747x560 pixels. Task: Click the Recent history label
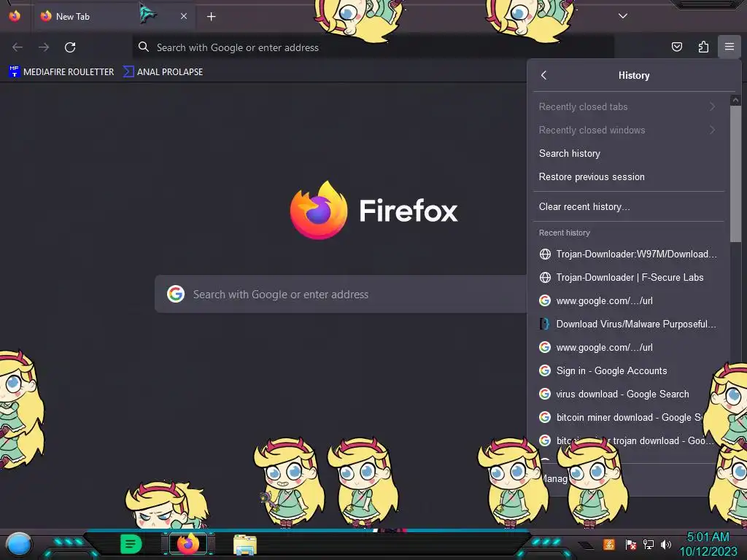(565, 233)
